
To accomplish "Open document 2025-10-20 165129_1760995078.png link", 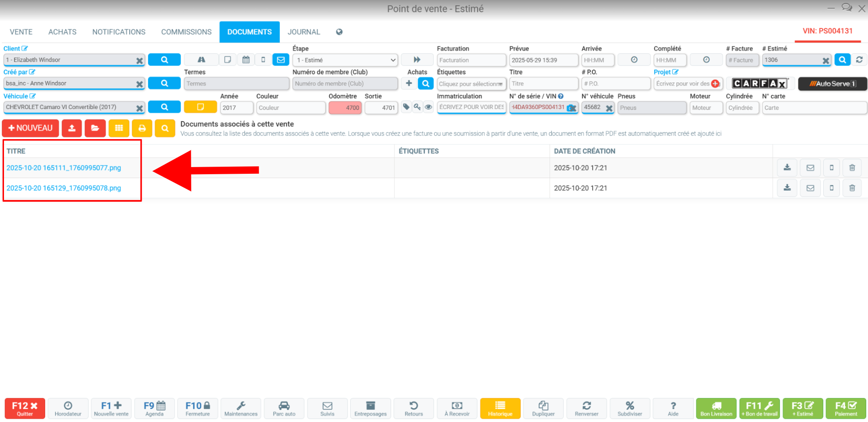I will click(x=64, y=188).
